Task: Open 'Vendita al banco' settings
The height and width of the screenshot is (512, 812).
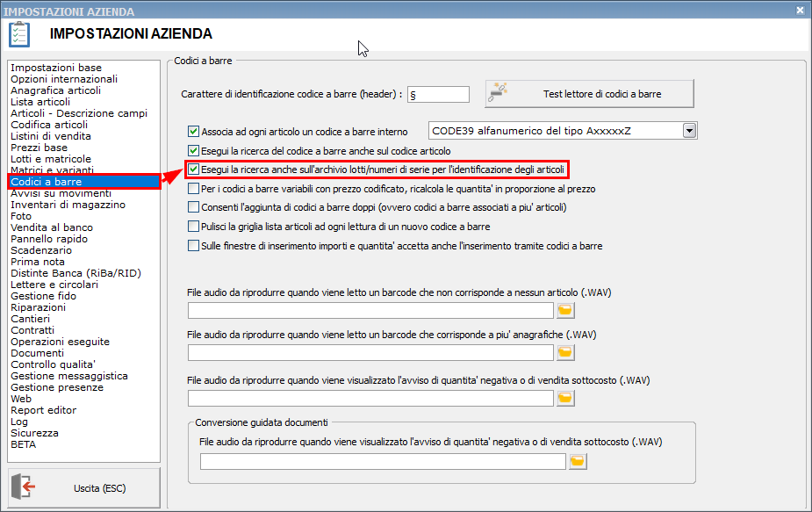Action: (x=52, y=227)
